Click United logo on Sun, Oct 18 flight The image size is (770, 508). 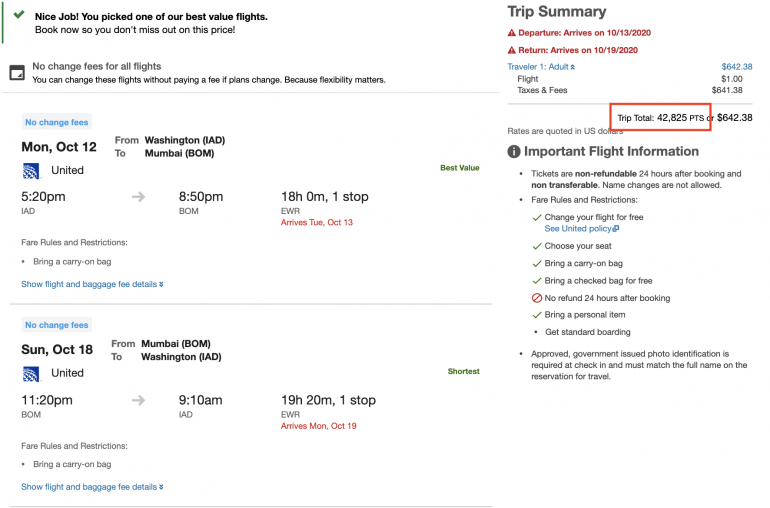pos(30,373)
